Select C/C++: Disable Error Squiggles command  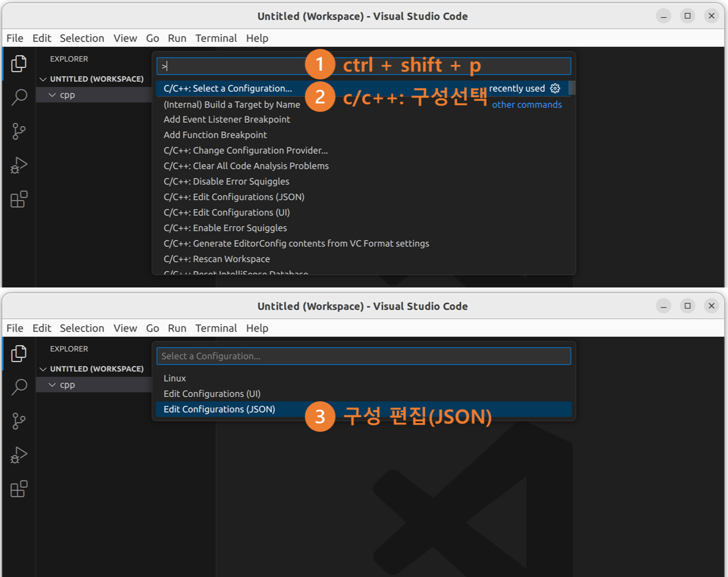click(x=363, y=181)
